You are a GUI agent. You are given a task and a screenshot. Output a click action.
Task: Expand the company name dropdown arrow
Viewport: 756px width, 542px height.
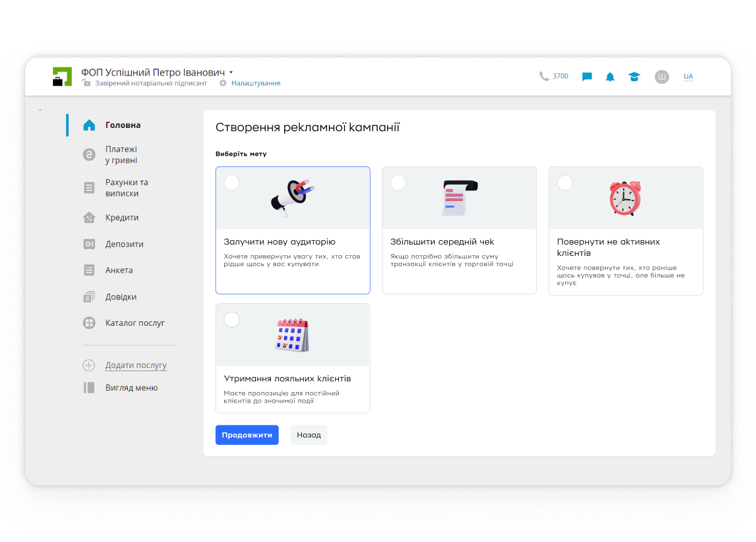[x=231, y=72]
